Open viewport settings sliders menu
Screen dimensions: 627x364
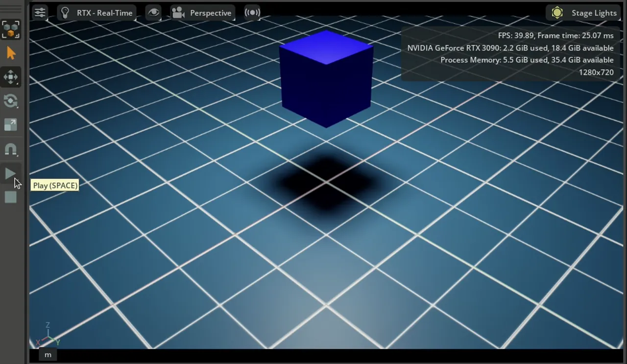40,13
